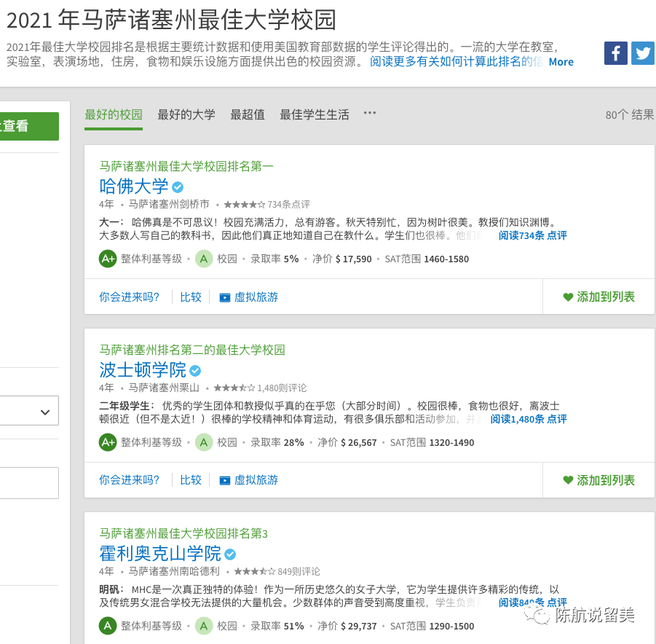Click the verified badge beside 波士顿学院
The width and height of the screenshot is (656, 644).
pos(195,371)
